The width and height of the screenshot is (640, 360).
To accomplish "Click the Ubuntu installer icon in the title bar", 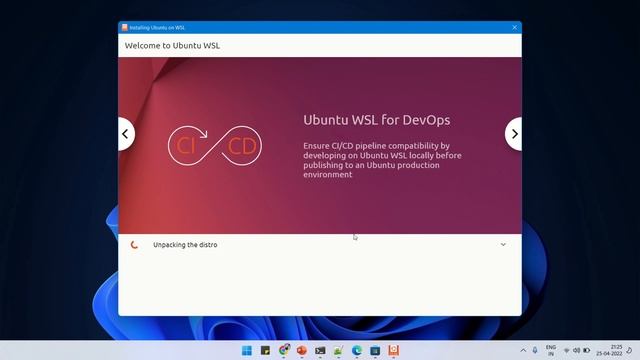I will tap(124, 27).
